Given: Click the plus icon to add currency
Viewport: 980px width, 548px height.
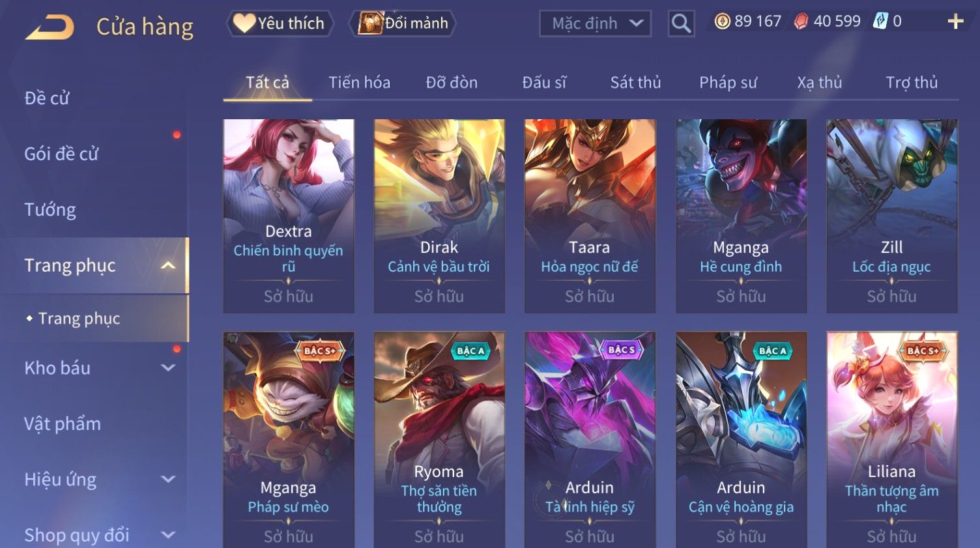Looking at the screenshot, I should (955, 22).
